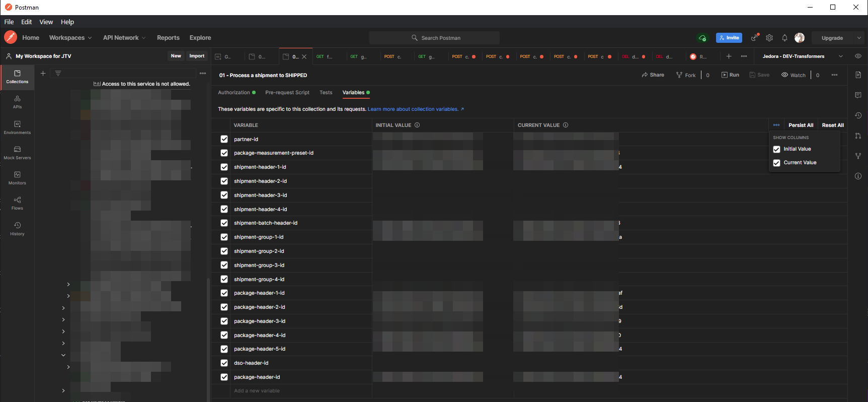Open the Environments sidebar panel
The width and height of the screenshot is (868, 402).
click(17, 127)
